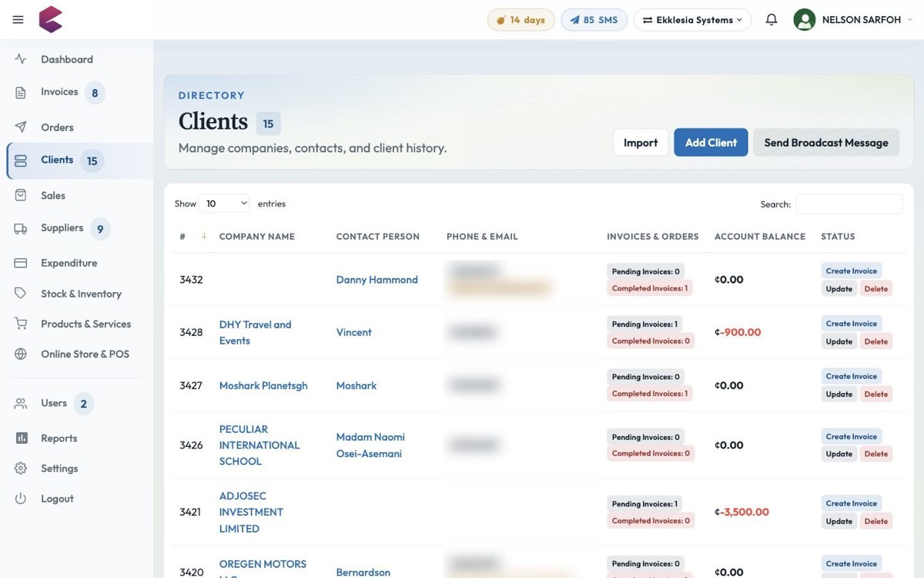
Task: Open Danny Hammond contact link
Action: [377, 280]
